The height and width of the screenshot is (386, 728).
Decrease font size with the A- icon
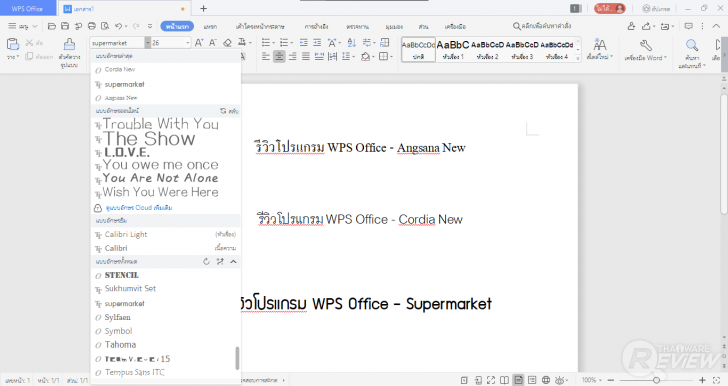coord(213,43)
